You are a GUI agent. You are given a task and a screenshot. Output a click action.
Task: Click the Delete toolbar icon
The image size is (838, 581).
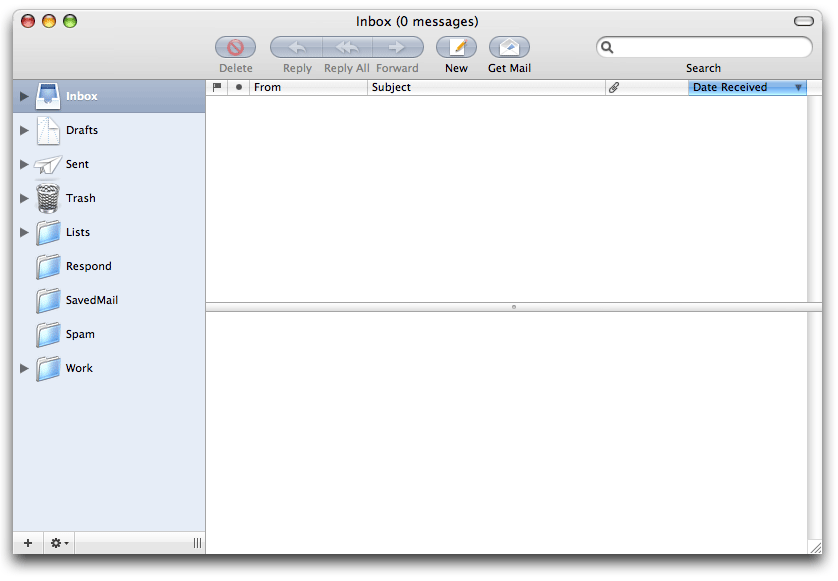point(235,47)
